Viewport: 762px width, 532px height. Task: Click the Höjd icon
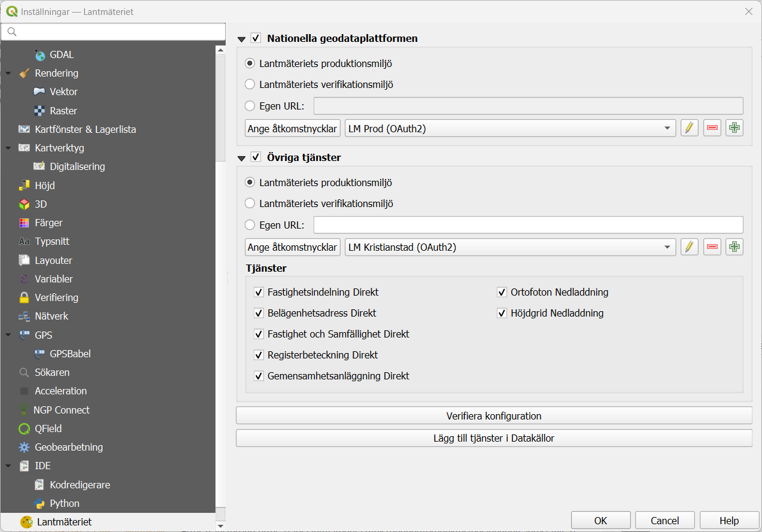click(x=25, y=186)
